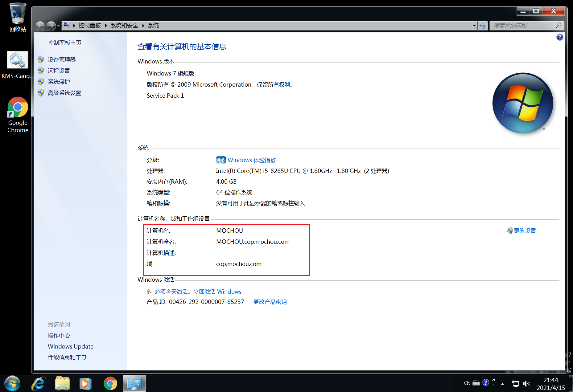Image resolution: width=573 pixels, height=392 pixels.
Task: Click 更改设置 link
Action: (525, 231)
